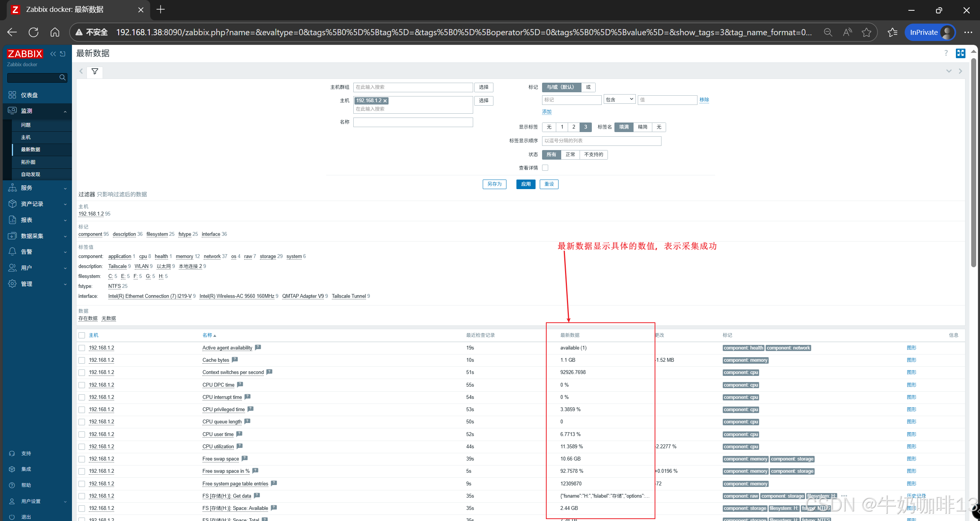The image size is (980, 521).
Task: Click the filter funnel icon tab
Action: (x=95, y=71)
